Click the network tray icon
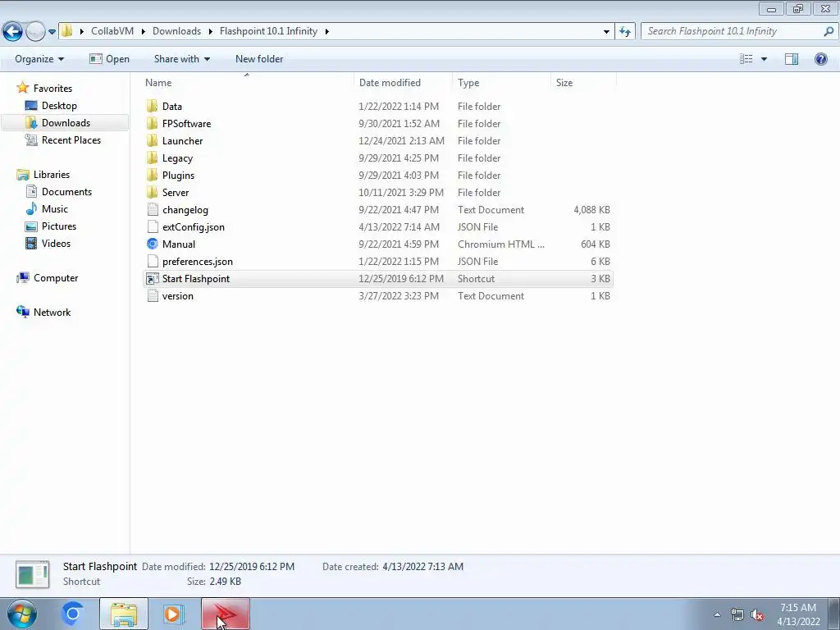 pyautogui.click(x=737, y=614)
